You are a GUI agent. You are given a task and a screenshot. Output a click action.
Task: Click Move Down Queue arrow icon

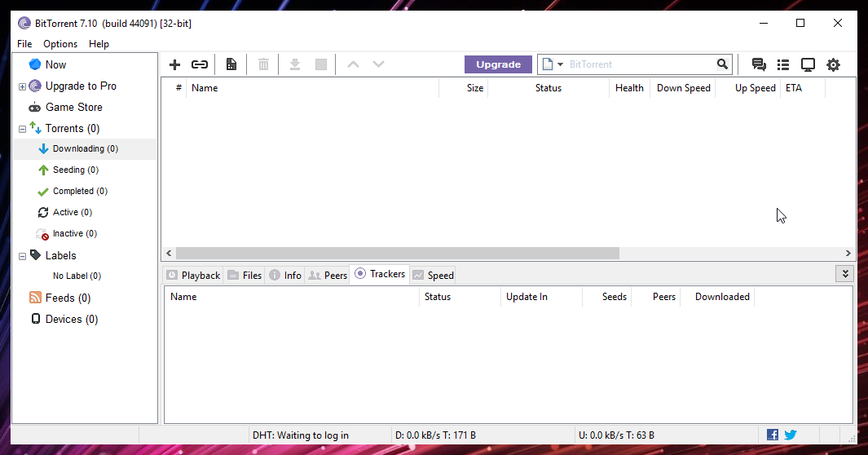click(379, 64)
